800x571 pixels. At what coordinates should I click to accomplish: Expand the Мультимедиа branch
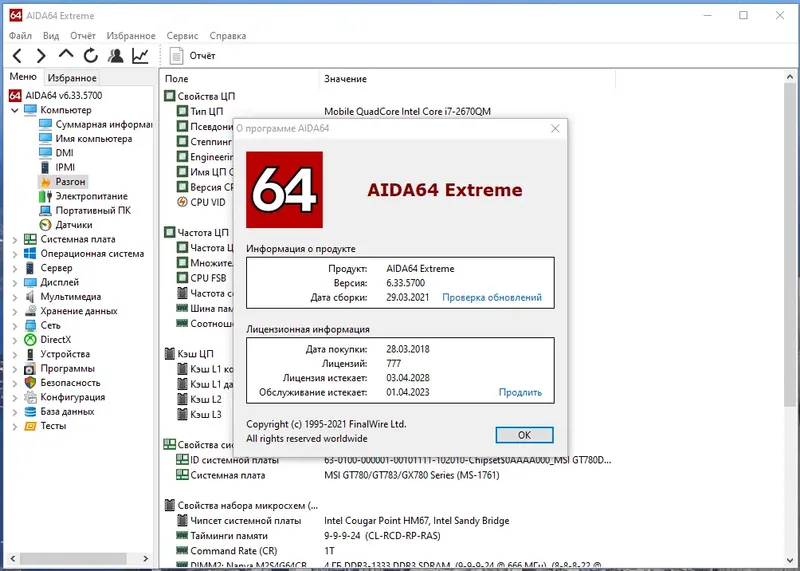click(14, 296)
